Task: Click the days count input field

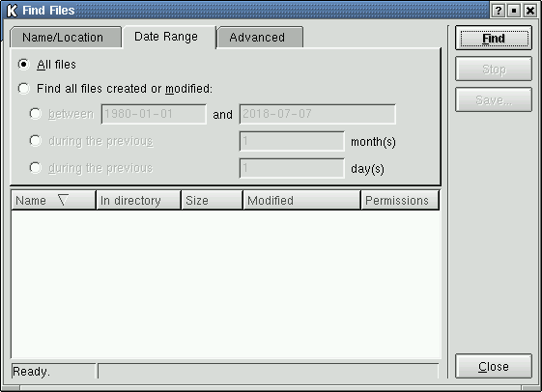Action: 292,168
